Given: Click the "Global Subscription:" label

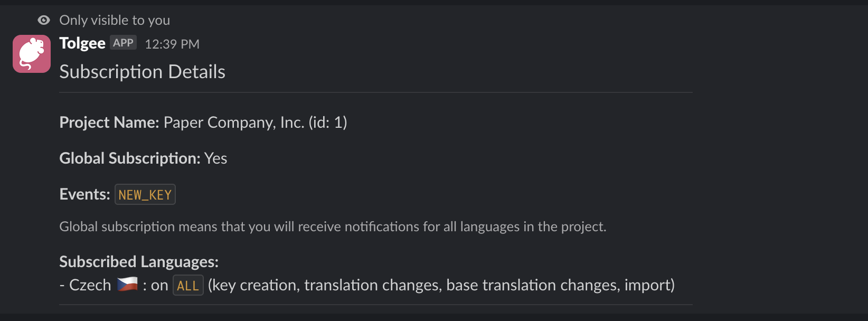Looking at the screenshot, I should tap(130, 158).
